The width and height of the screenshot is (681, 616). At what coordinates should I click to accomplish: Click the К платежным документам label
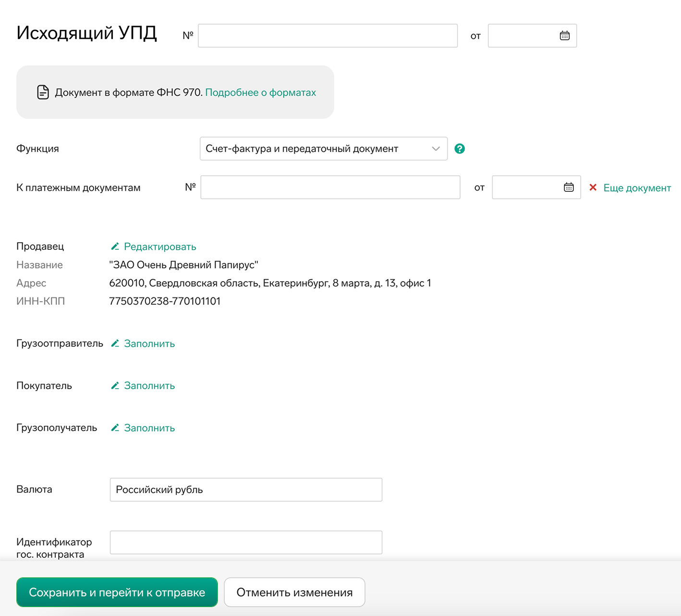coord(78,188)
